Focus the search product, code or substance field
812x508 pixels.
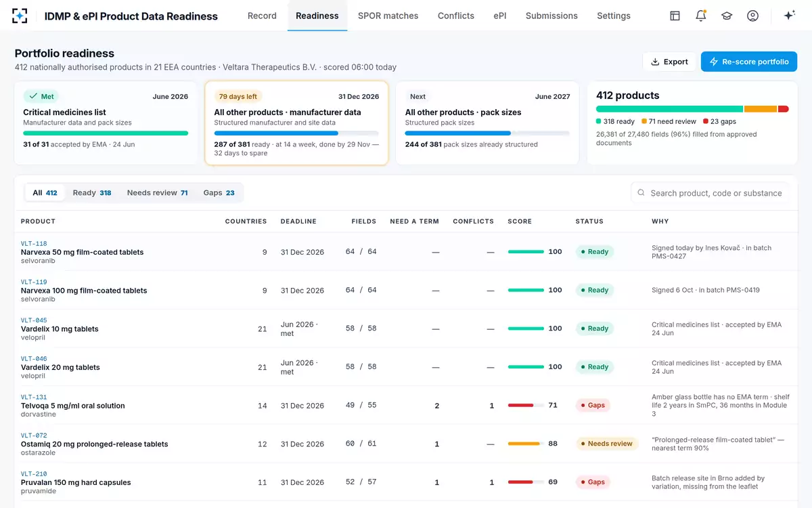(x=710, y=193)
